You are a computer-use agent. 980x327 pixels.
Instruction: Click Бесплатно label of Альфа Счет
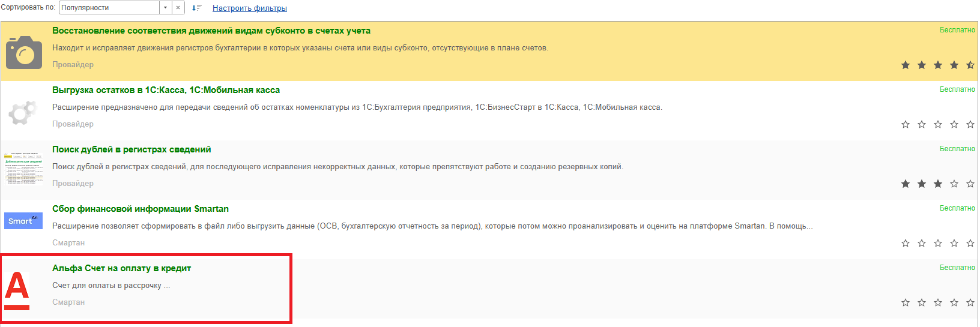click(957, 268)
